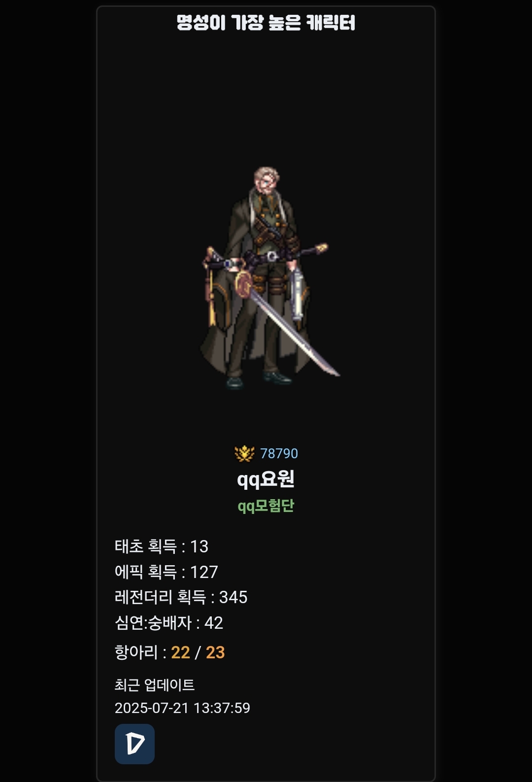Open the qq요원 character name

coord(266,479)
